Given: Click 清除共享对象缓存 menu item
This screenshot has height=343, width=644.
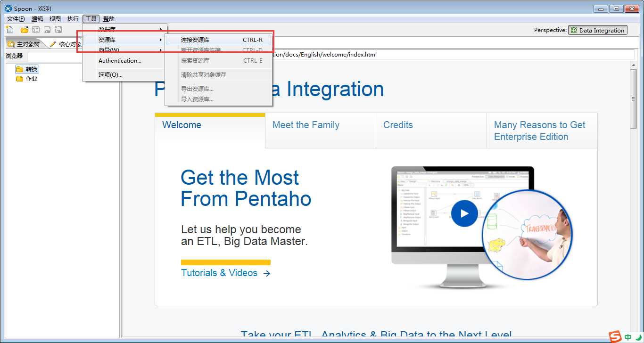Looking at the screenshot, I should (219, 75).
